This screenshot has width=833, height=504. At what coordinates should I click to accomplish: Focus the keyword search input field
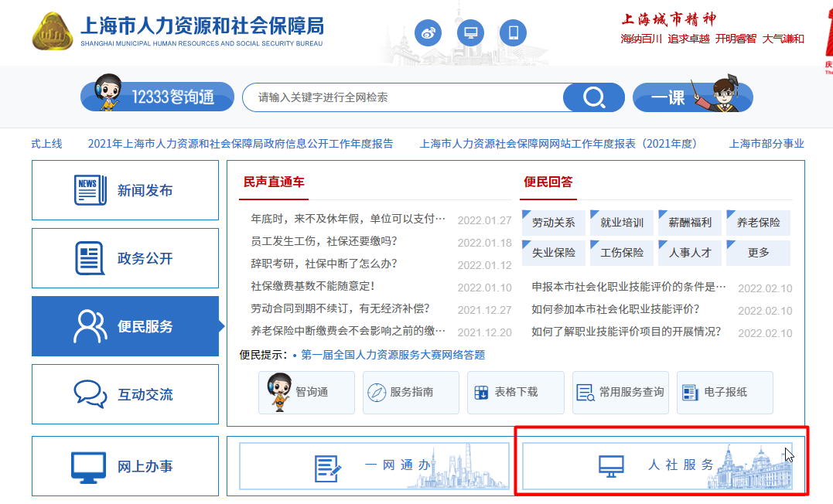click(x=404, y=97)
